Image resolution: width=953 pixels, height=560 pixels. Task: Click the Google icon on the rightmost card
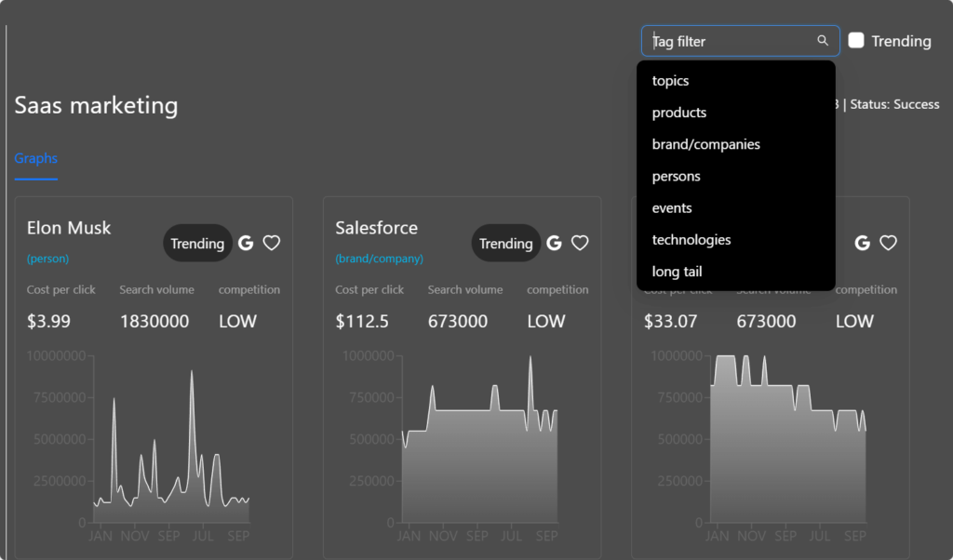862,243
